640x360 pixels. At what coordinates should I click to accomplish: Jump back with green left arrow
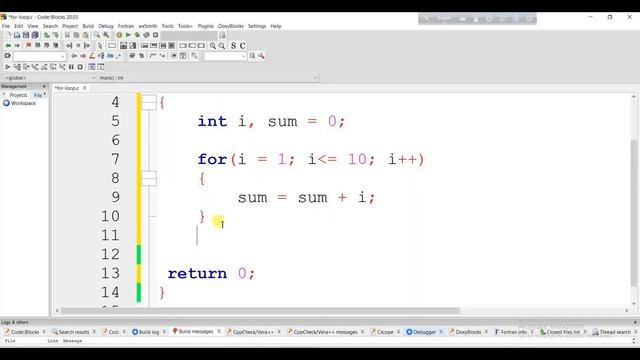click(x=8, y=46)
